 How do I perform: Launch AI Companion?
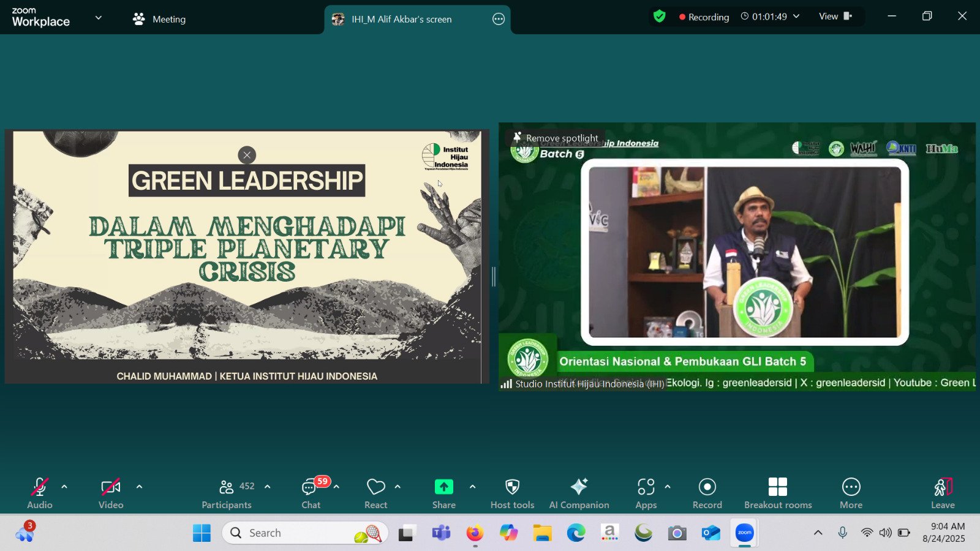[579, 493]
